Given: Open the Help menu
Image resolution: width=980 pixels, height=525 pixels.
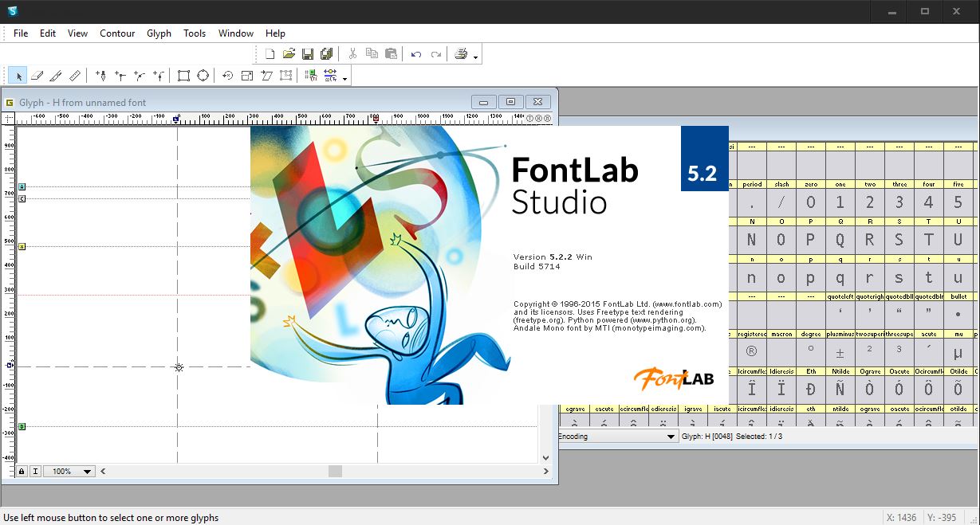Looking at the screenshot, I should coord(275,33).
